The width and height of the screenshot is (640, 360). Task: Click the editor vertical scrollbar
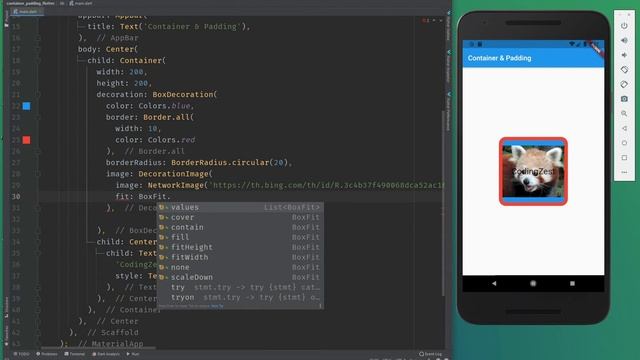click(443, 203)
